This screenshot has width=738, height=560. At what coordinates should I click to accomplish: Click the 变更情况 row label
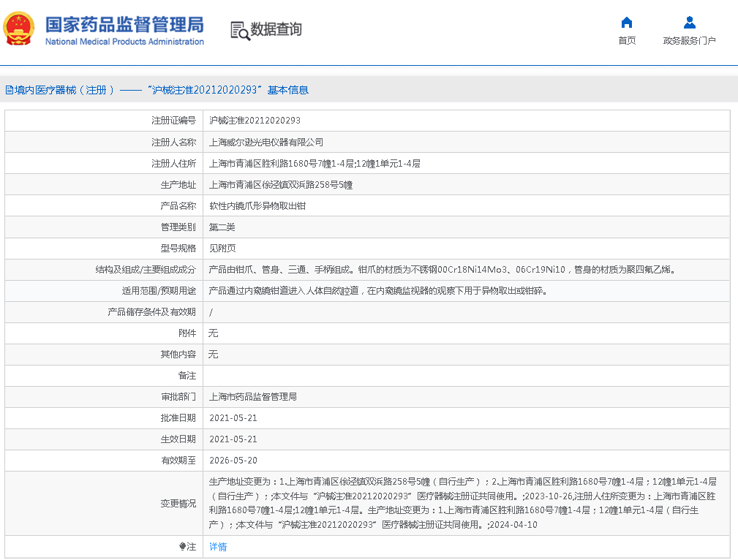pyautogui.click(x=178, y=504)
